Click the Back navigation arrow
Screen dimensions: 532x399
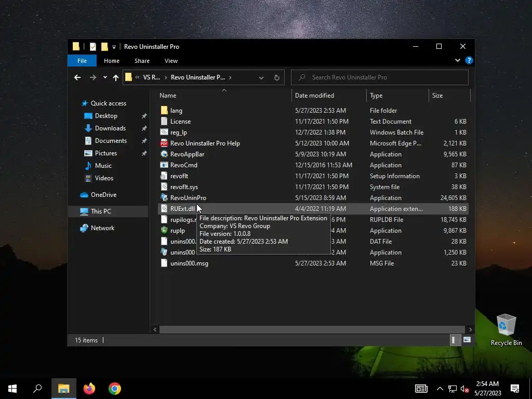[77, 77]
